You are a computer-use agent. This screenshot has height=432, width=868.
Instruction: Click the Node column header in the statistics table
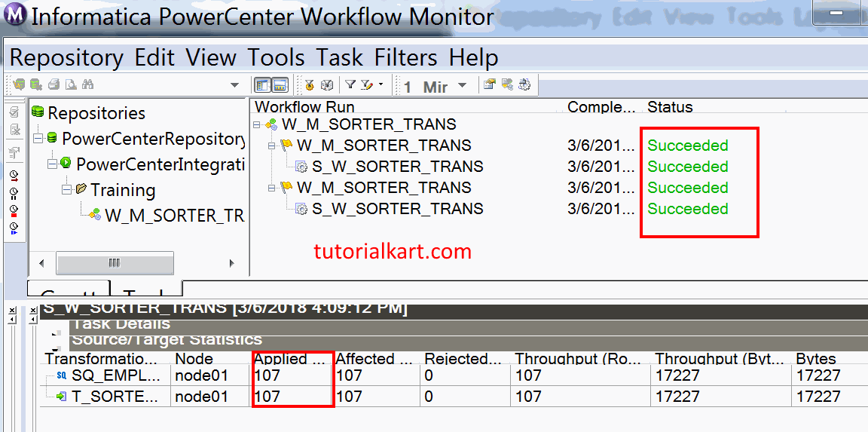click(194, 359)
